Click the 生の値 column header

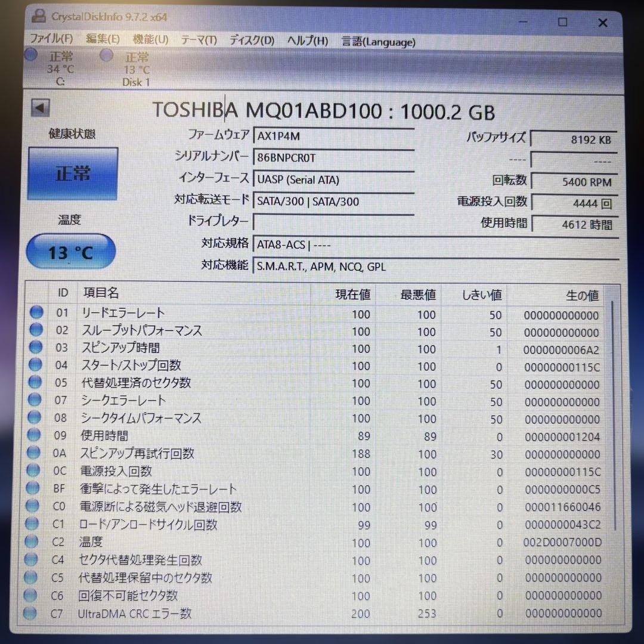556,296
